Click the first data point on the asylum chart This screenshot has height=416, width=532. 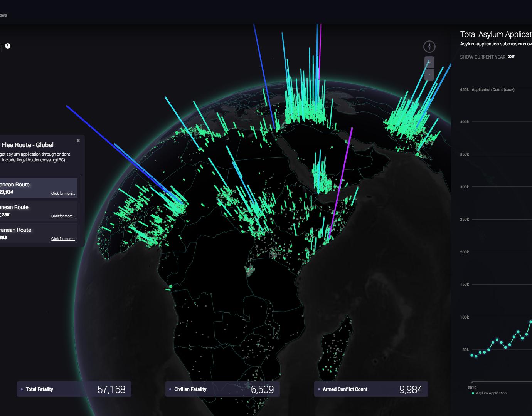[x=472, y=355]
